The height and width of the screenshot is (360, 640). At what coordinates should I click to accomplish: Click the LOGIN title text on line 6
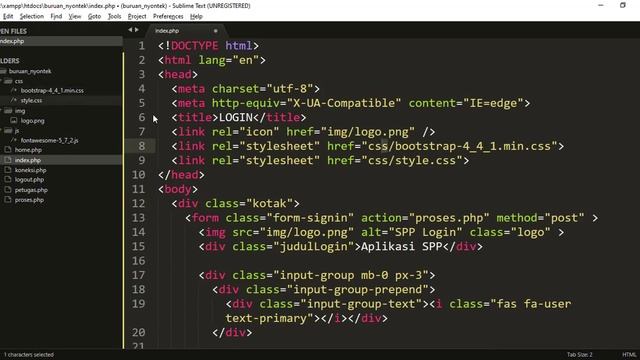pos(236,118)
